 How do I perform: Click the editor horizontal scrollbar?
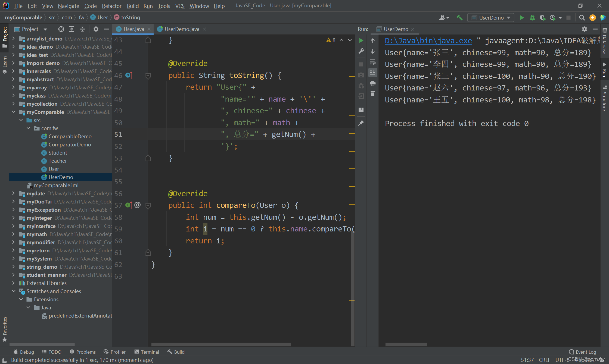click(221, 344)
